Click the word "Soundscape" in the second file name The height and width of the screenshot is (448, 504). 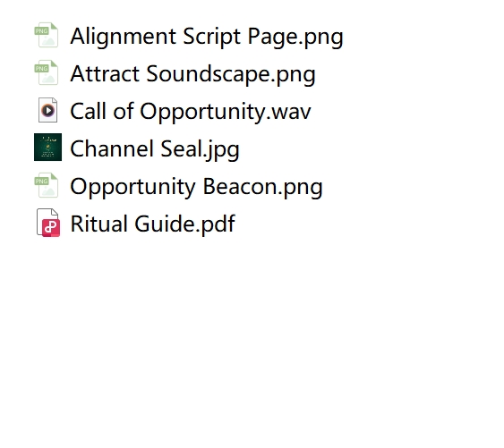point(209,74)
